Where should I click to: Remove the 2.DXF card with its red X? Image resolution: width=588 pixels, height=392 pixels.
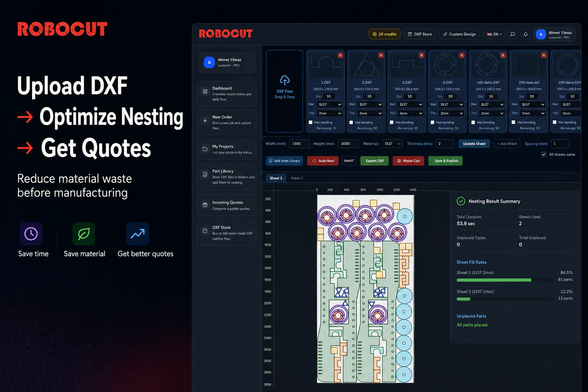381,55
